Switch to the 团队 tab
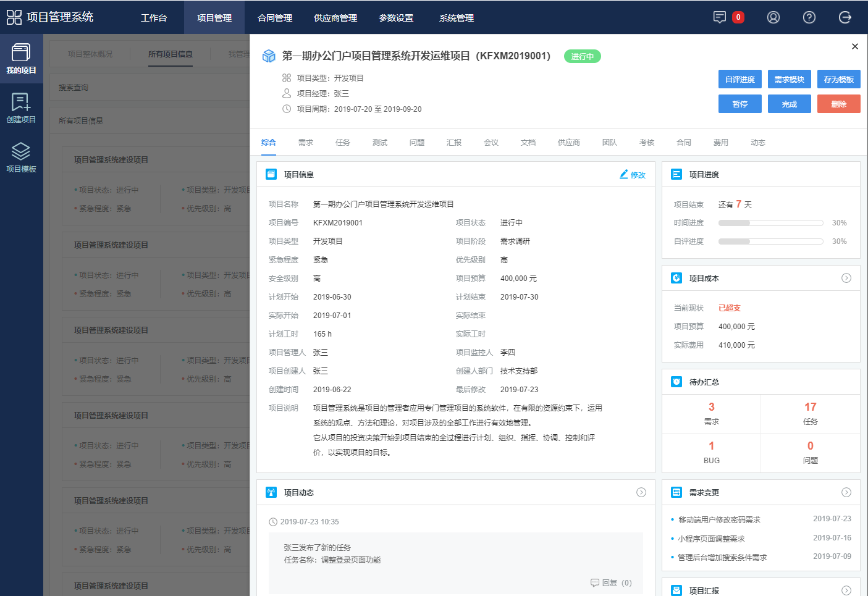Screen dimensions: 868x596 pos(610,142)
